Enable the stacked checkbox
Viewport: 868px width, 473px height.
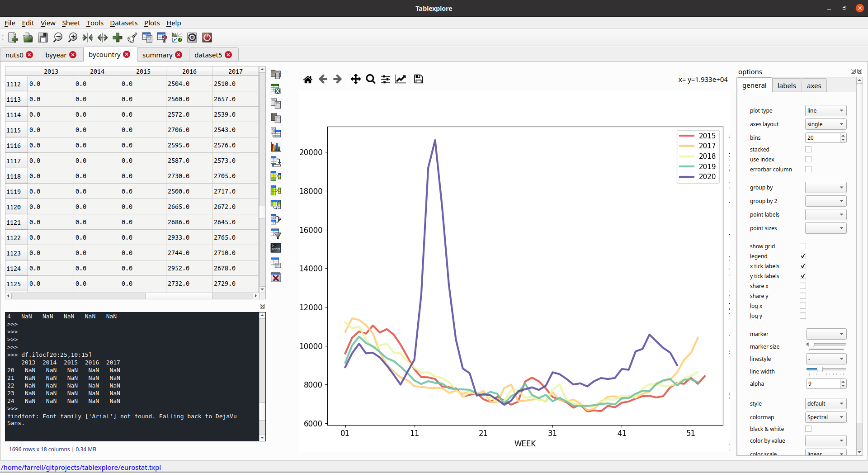pyautogui.click(x=808, y=149)
